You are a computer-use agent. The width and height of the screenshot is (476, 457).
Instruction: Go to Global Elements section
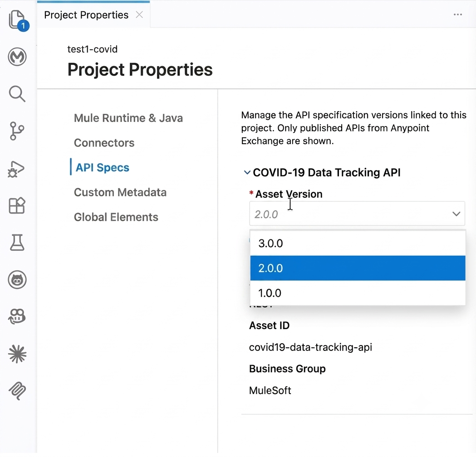click(x=116, y=217)
